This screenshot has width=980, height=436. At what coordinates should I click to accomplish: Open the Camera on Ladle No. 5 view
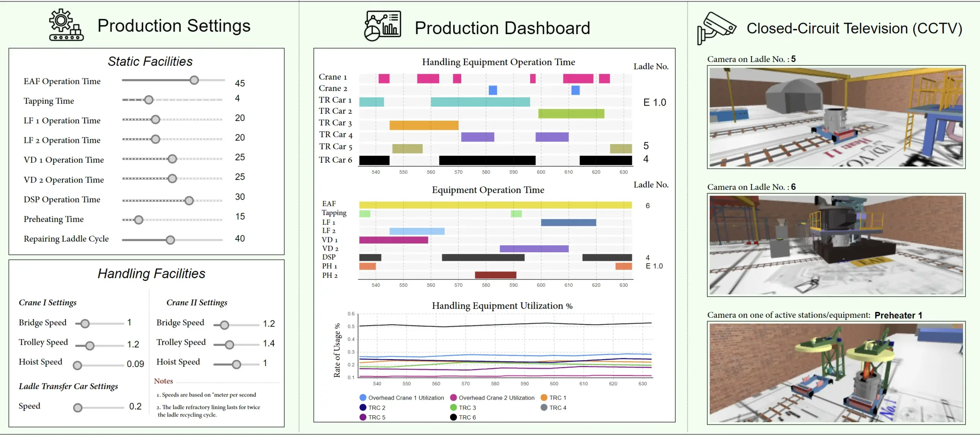[836, 117]
